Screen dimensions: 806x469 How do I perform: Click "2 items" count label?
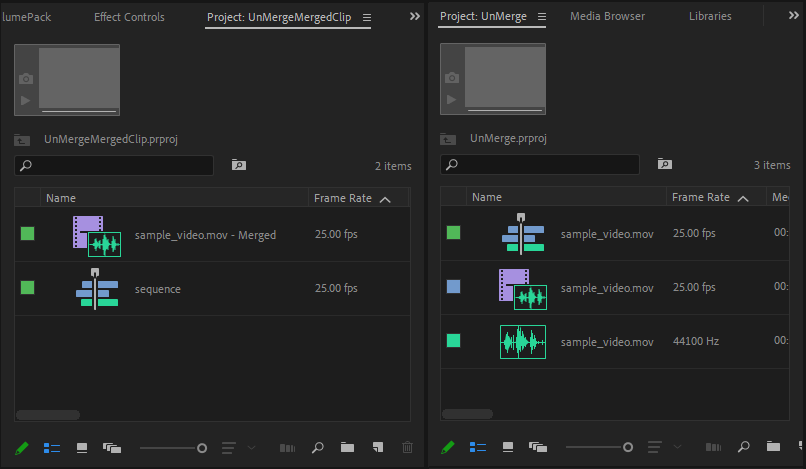[393, 166]
